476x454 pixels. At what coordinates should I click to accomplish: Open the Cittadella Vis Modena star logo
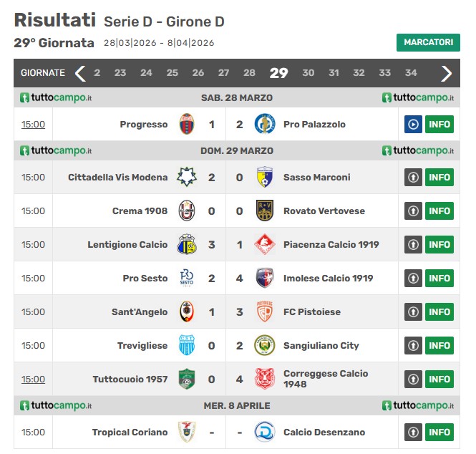coord(187,177)
